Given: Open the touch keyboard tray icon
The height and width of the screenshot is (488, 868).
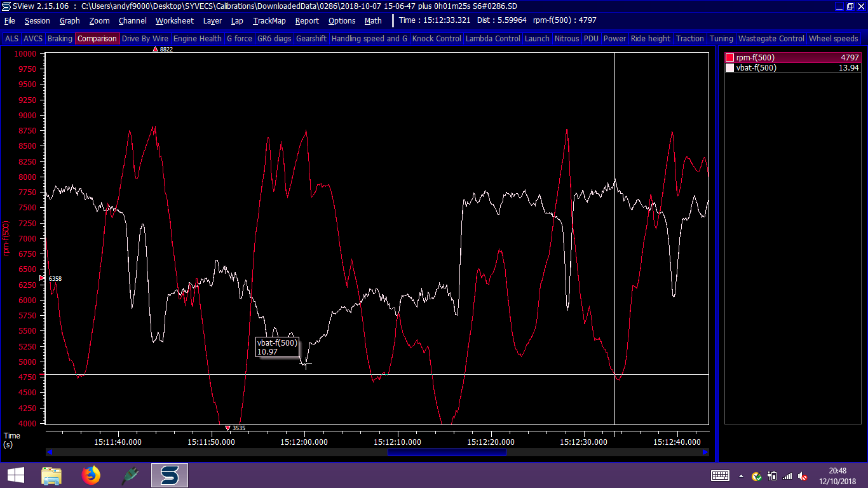Looking at the screenshot, I should (720, 476).
